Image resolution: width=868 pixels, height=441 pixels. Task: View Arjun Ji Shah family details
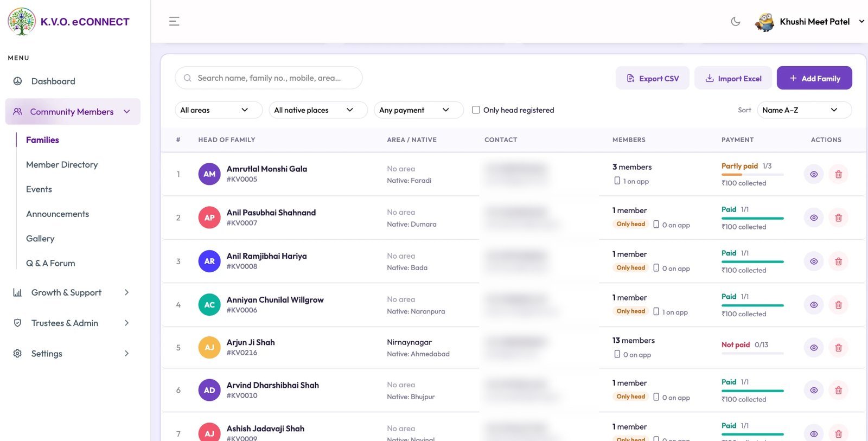click(x=814, y=348)
